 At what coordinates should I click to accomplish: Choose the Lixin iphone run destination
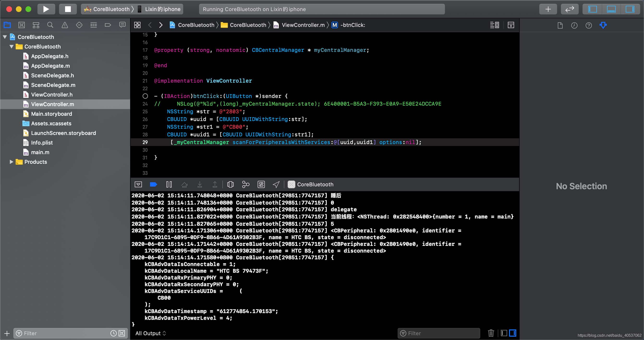coord(159,9)
